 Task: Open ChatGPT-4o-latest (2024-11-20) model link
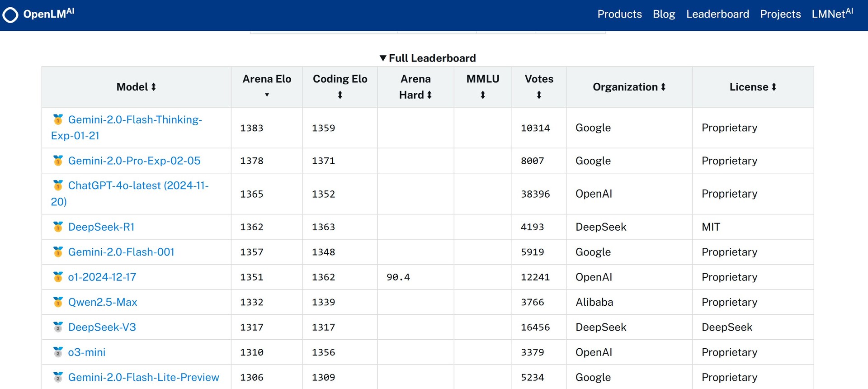point(130,194)
